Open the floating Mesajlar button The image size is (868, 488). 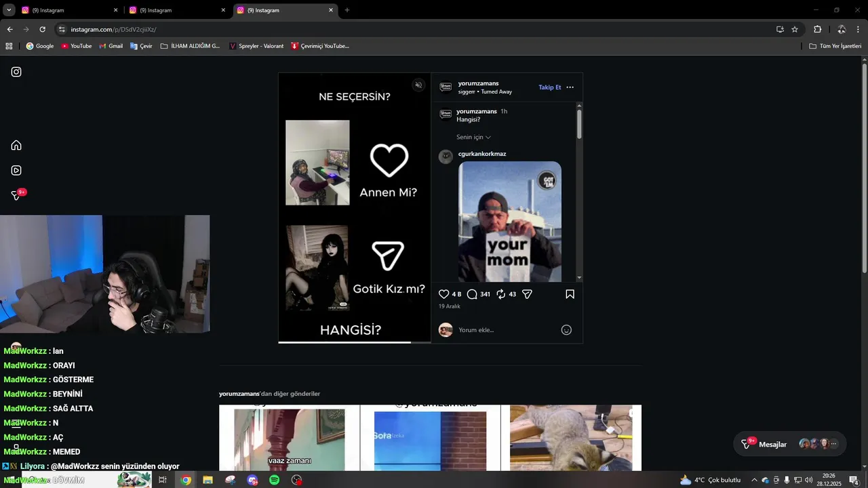coord(790,444)
